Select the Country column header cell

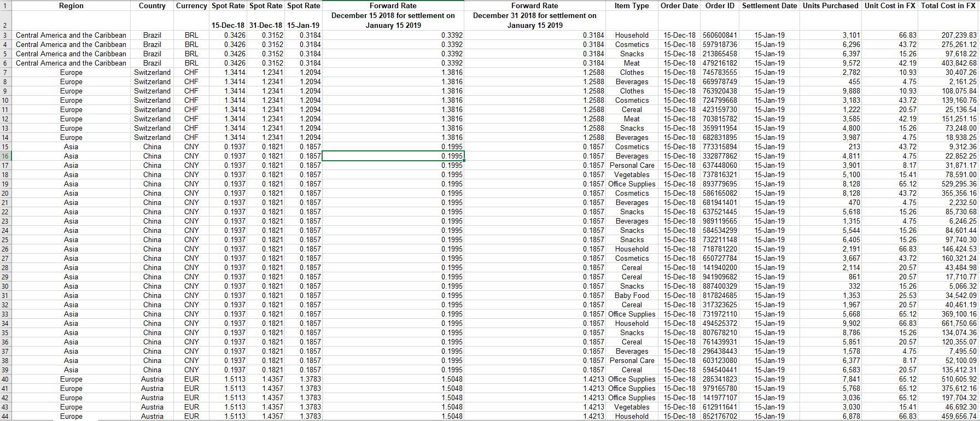pos(152,6)
